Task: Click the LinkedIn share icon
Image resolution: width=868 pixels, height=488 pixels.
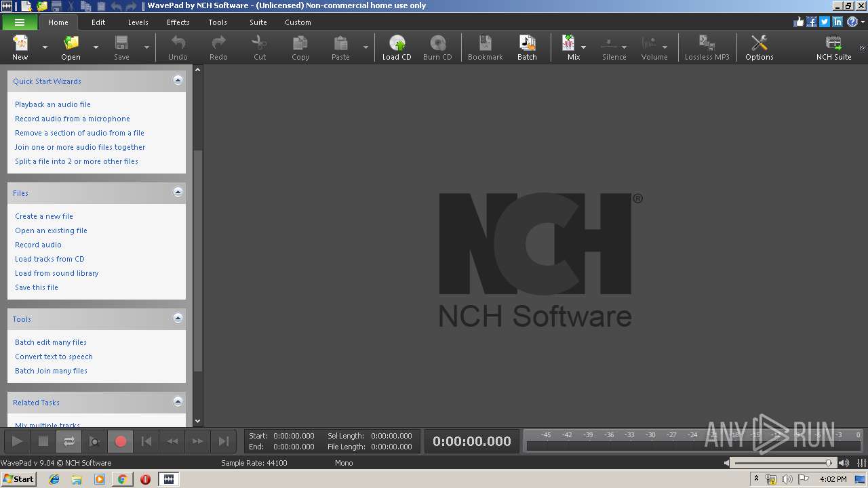Action: tap(837, 22)
